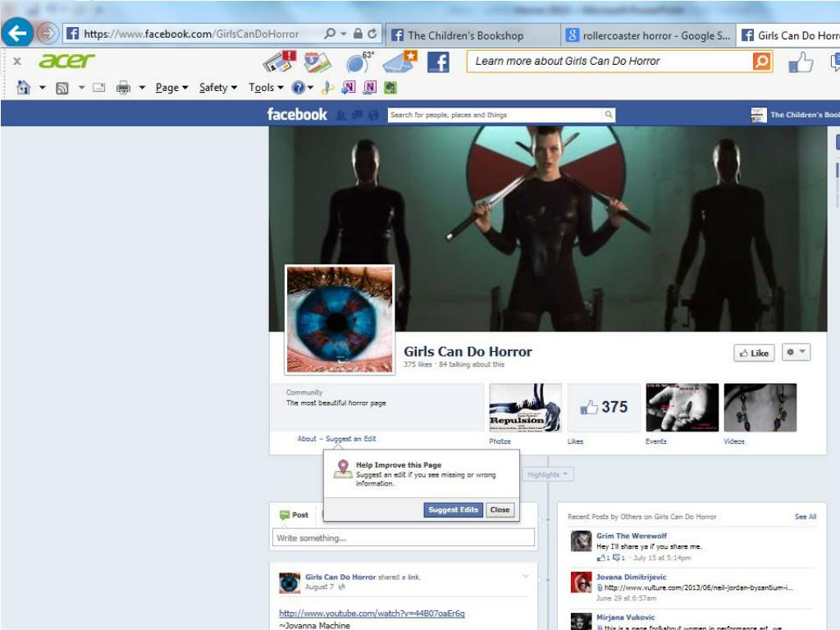Screen dimensions: 840x630
Task: Open the Events thumbnail
Action: pos(682,407)
